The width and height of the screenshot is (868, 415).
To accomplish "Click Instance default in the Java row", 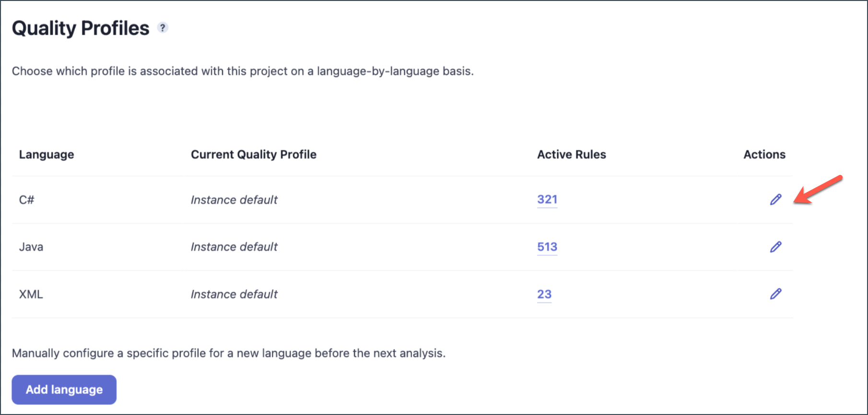I will point(234,247).
